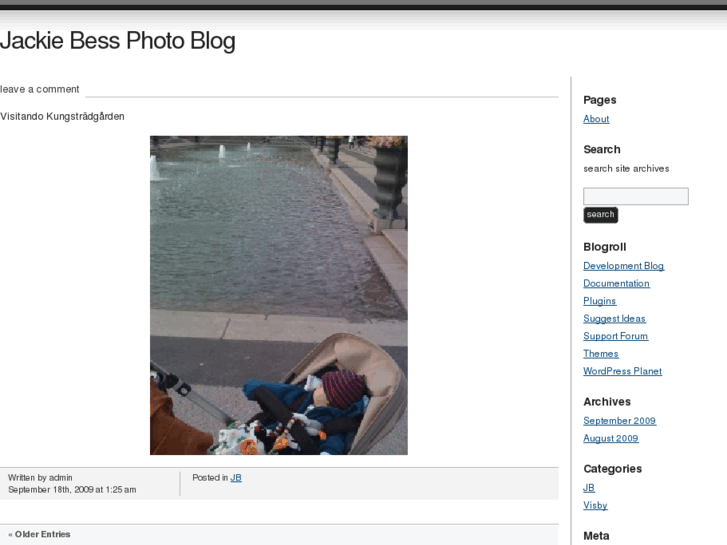Open the Visby category link
This screenshot has height=545, width=727.
pyautogui.click(x=595, y=505)
